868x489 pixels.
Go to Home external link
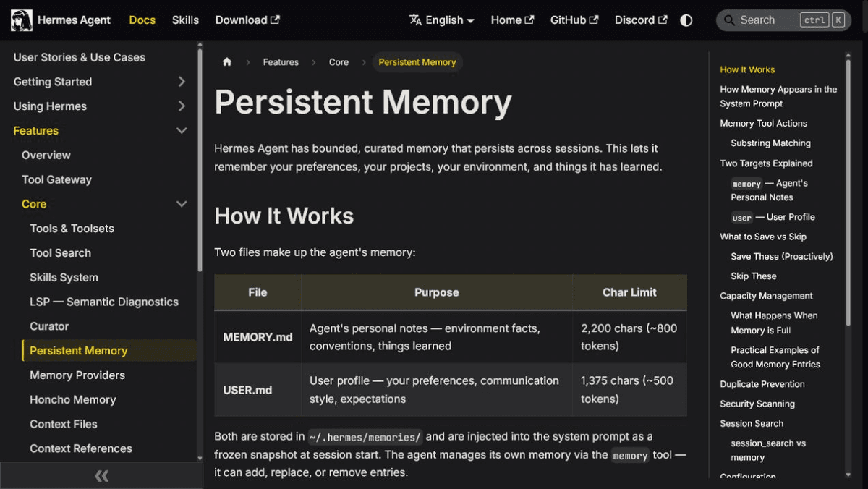click(x=512, y=20)
